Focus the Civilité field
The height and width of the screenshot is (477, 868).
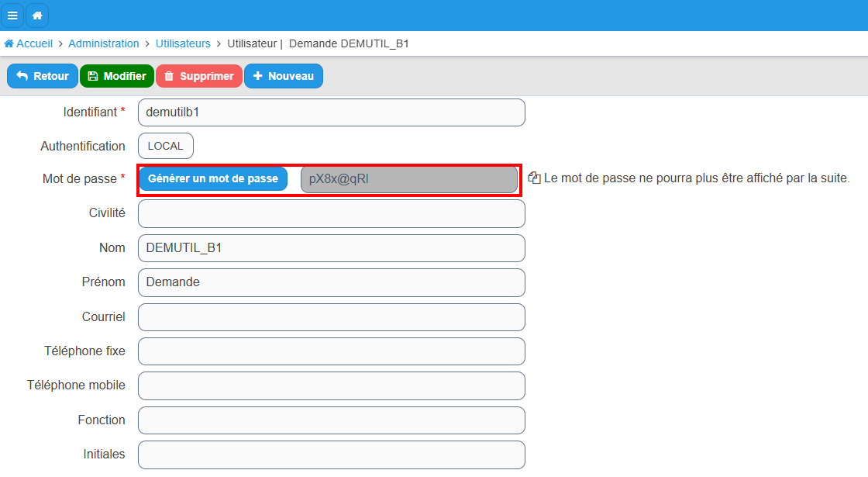[332, 214]
